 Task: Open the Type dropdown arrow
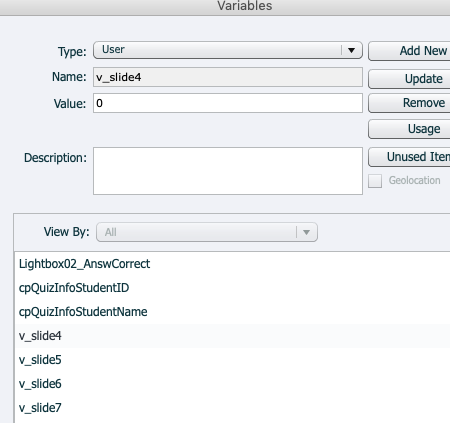click(351, 50)
